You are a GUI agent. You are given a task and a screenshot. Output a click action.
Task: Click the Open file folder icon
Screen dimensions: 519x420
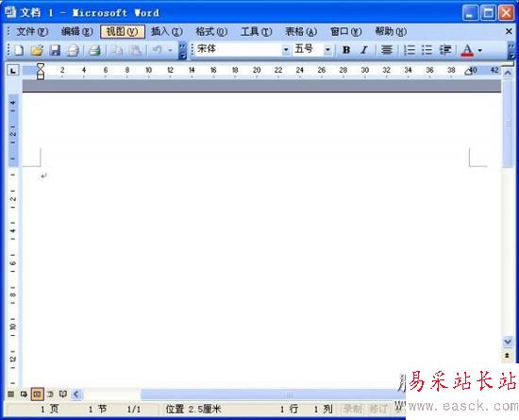tap(37, 50)
